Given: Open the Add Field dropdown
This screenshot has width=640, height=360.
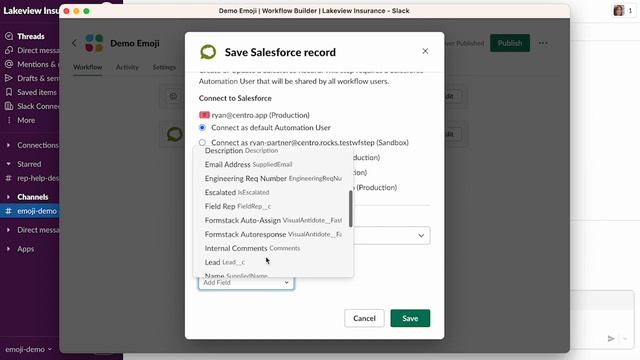Looking at the screenshot, I should [x=246, y=282].
